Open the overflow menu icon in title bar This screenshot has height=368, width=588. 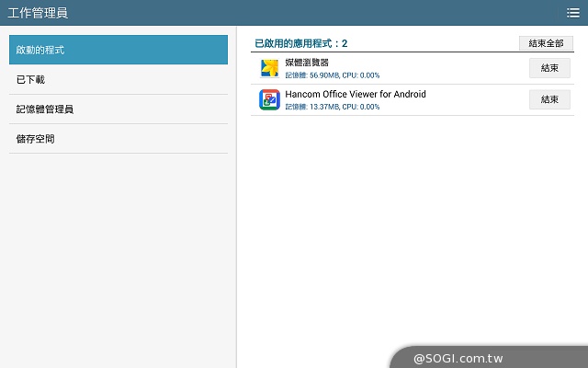573,13
